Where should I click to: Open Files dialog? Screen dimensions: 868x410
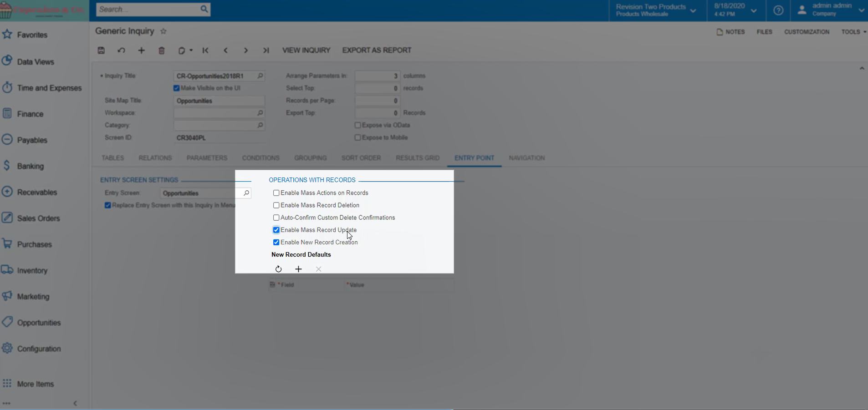(764, 32)
